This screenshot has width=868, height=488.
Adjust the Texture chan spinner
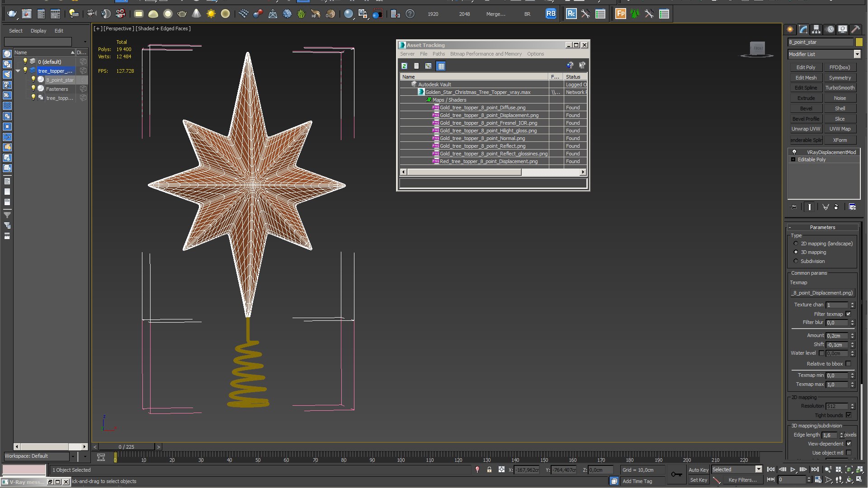click(x=852, y=305)
